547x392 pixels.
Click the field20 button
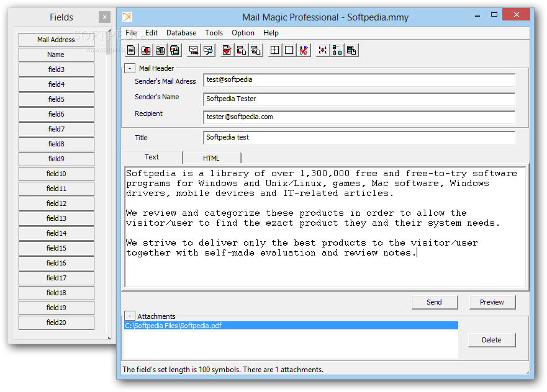(56, 323)
